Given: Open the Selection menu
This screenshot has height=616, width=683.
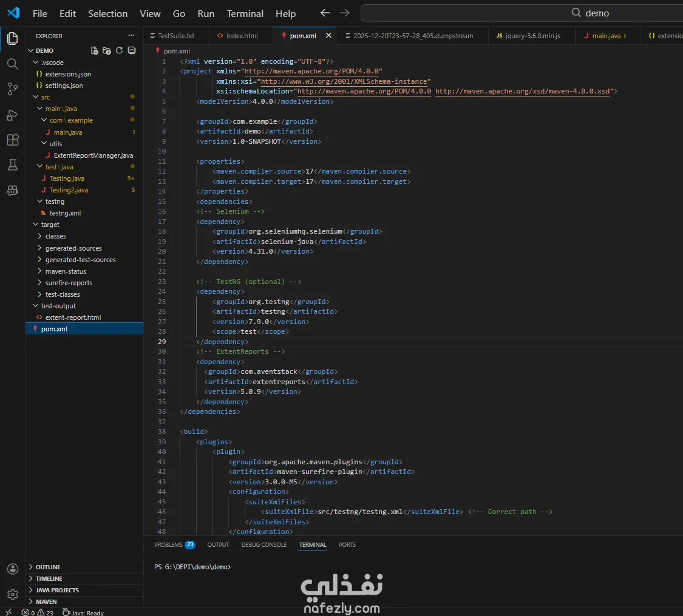Looking at the screenshot, I should (x=107, y=13).
